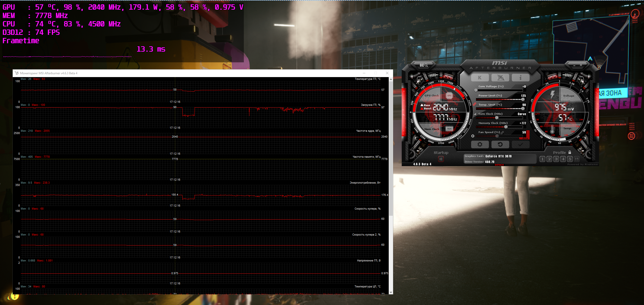Click the red DETACH link

point(499,165)
